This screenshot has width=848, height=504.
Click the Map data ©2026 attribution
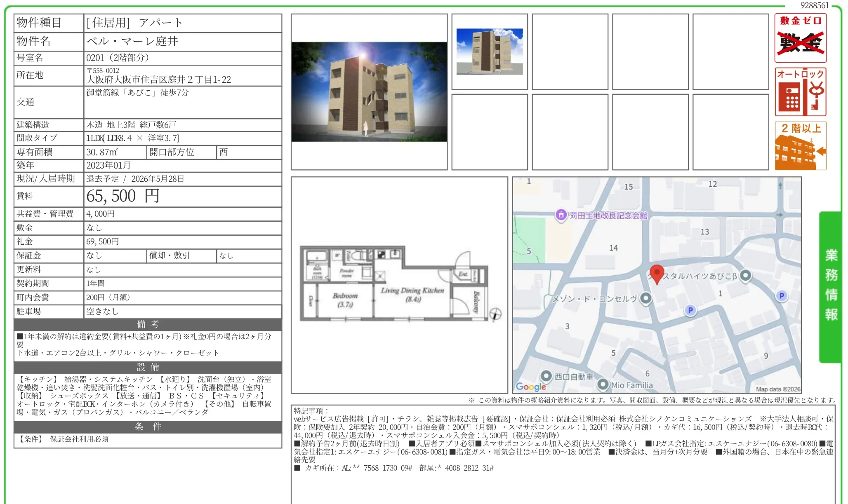(x=778, y=389)
